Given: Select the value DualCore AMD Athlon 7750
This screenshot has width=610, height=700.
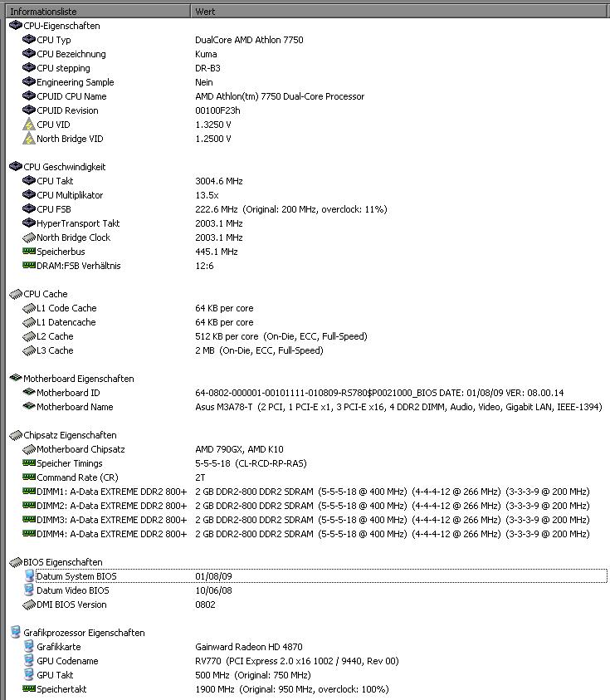Looking at the screenshot, I should tap(249, 40).
